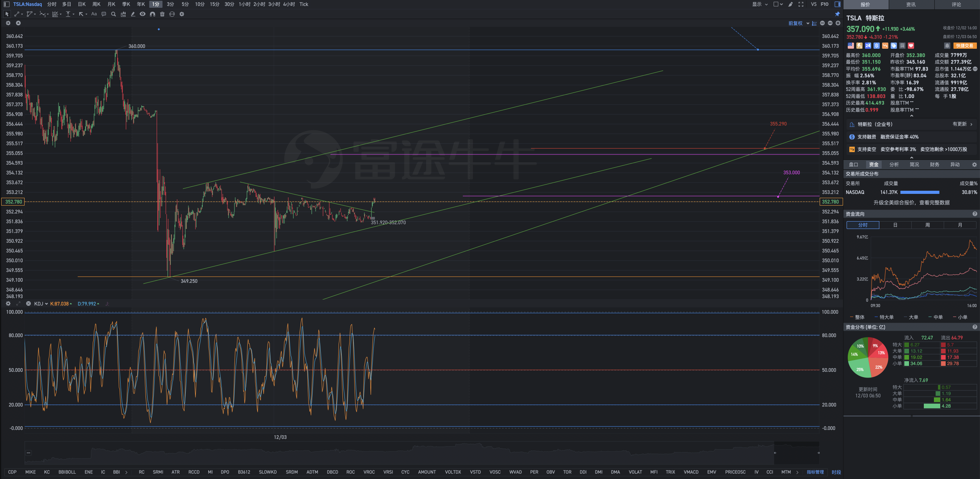The width and height of the screenshot is (980, 479).
Task: Click the red heart favorite icon
Action: click(x=911, y=46)
